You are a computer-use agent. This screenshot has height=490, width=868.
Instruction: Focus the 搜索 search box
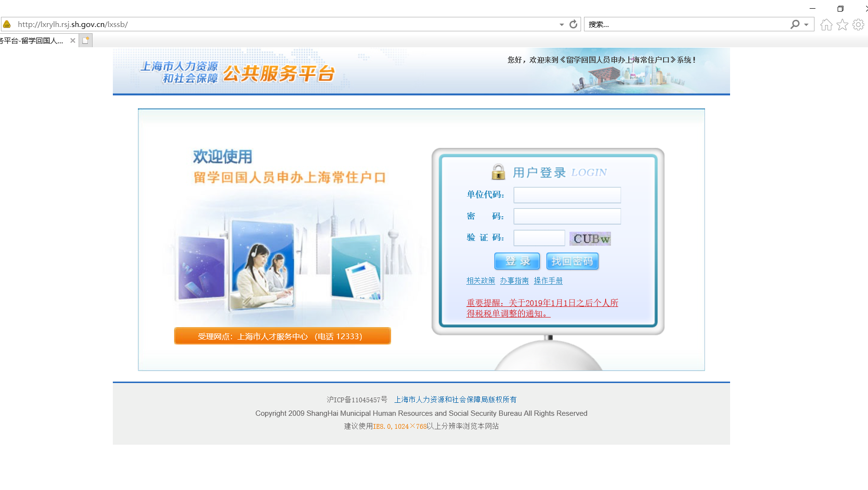coord(687,24)
